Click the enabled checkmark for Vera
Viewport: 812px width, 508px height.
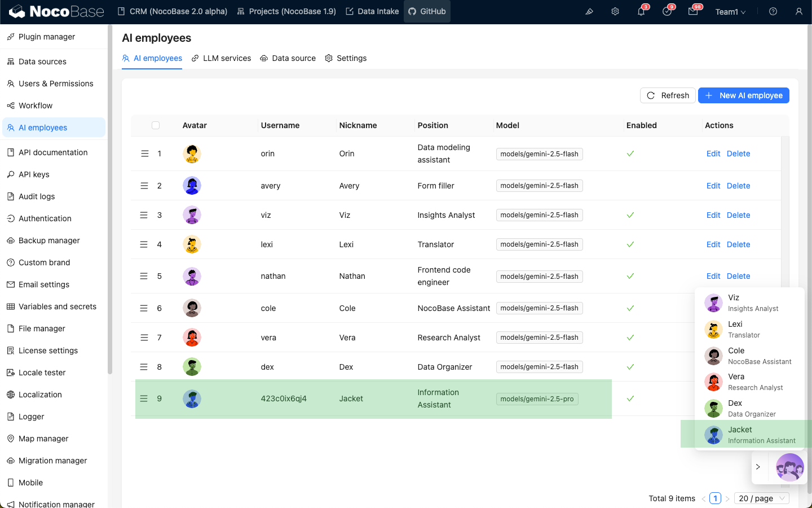[630, 338]
